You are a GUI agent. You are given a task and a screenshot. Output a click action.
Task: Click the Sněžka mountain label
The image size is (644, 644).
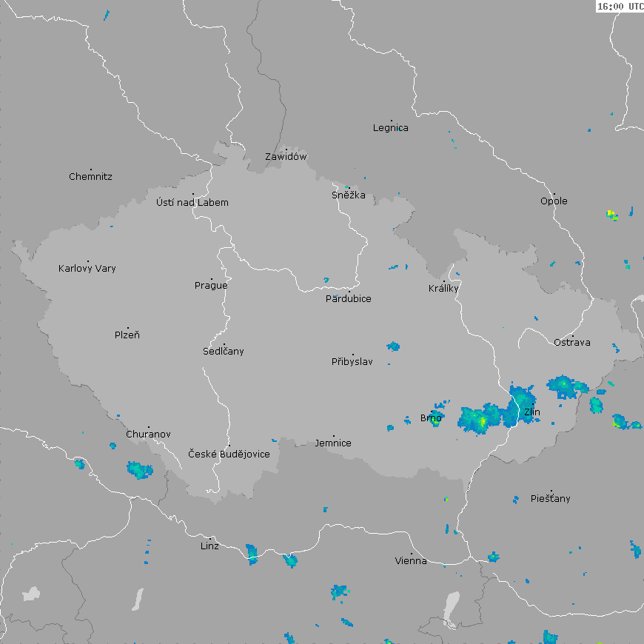(x=348, y=195)
